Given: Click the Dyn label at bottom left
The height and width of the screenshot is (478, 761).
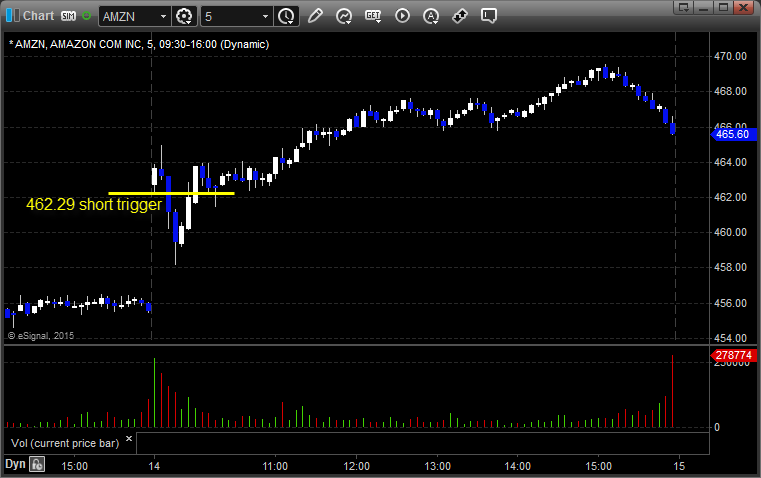Looking at the screenshot, I should (x=15, y=464).
